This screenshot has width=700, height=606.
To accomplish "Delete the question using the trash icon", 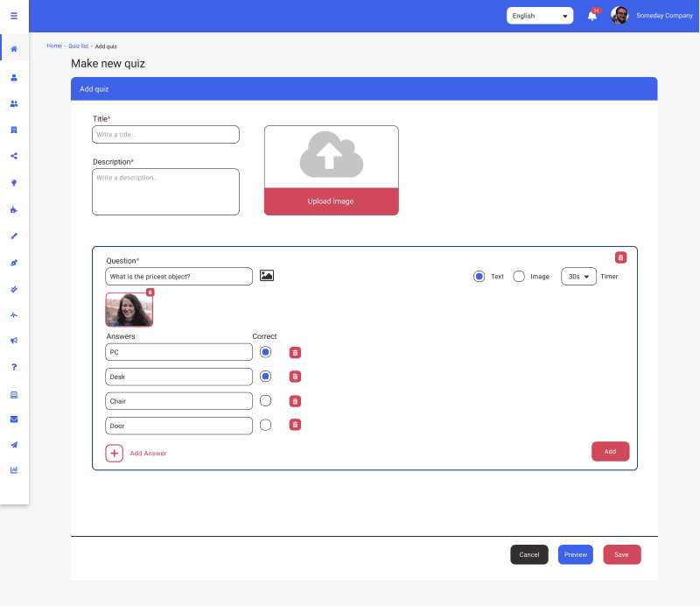I will (x=620, y=257).
